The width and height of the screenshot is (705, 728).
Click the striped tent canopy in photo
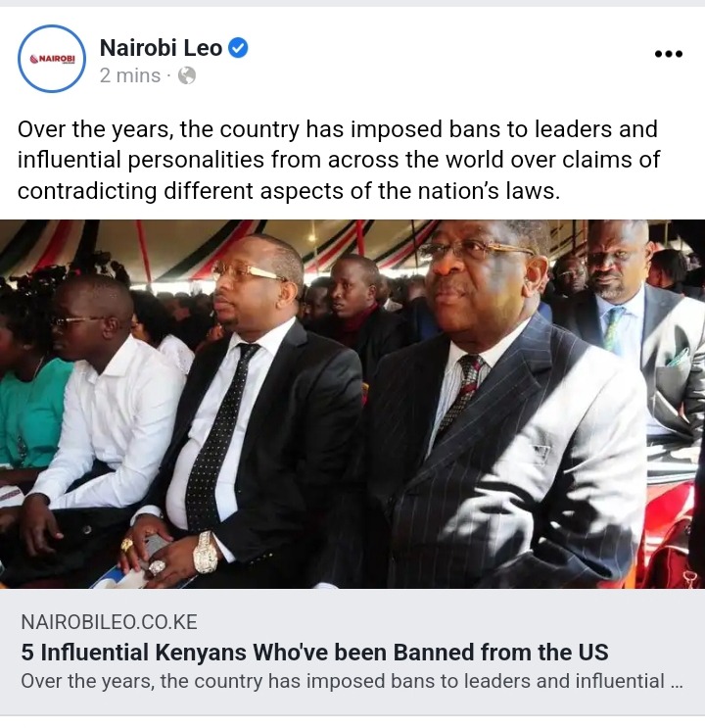[232, 244]
